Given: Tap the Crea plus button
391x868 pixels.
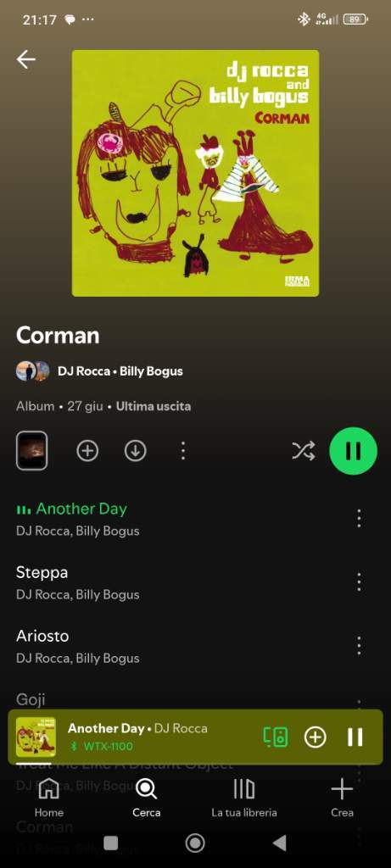Looking at the screenshot, I should coord(342,798).
